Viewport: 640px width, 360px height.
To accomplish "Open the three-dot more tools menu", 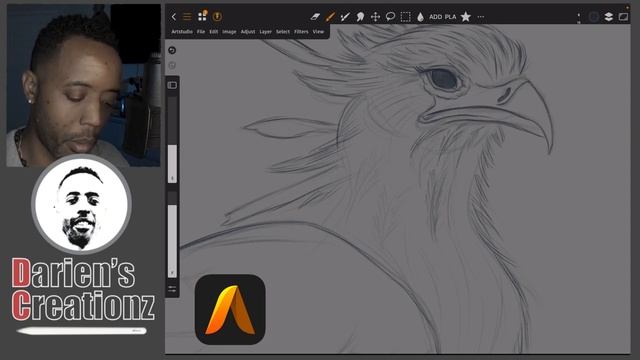I will pos(481,17).
